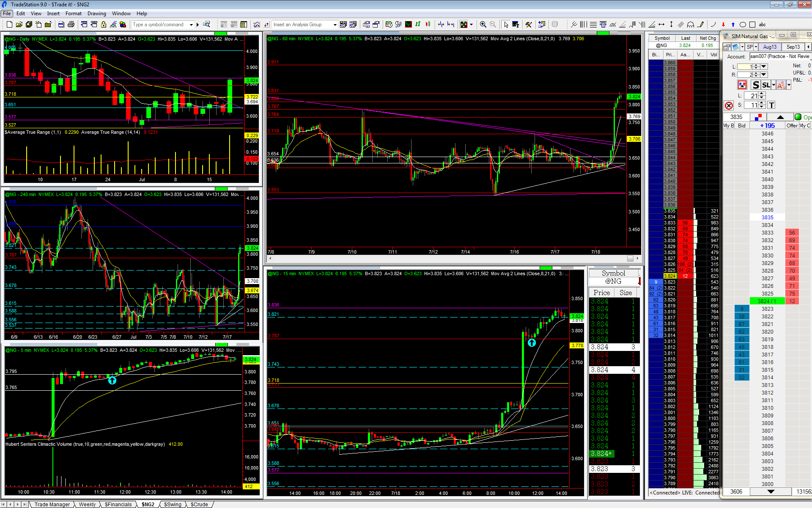This screenshot has width=812, height=508.
Task: Open the Format menu
Action: click(x=74, y=14)
